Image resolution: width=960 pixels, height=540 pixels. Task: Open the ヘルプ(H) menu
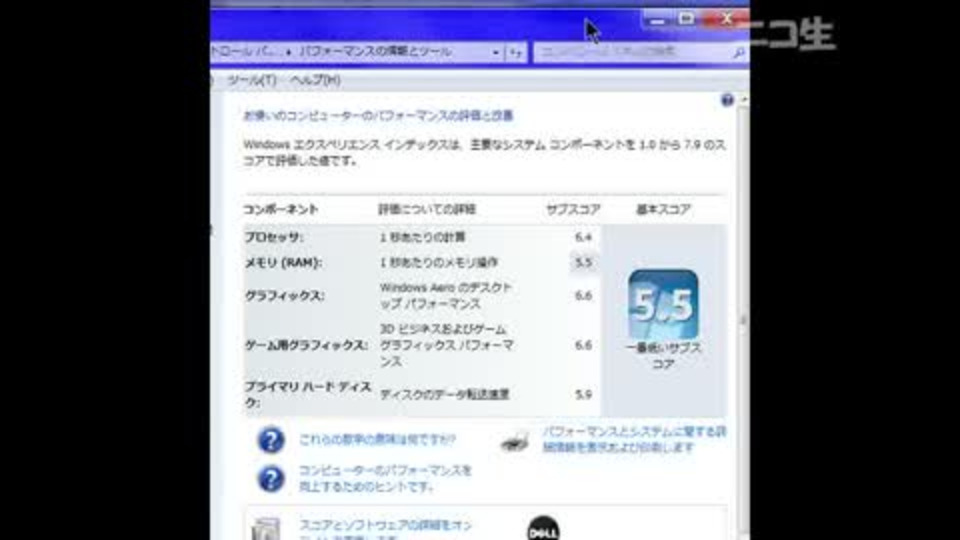coord(315,80)
